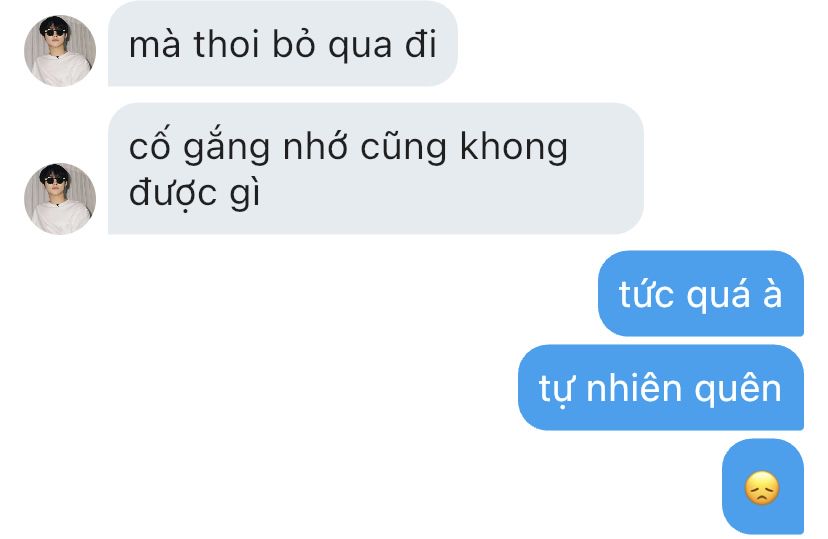Click the word 'thoi' in the first message
Viewport: 828px width, 539px height.
(x=228, y=44)
